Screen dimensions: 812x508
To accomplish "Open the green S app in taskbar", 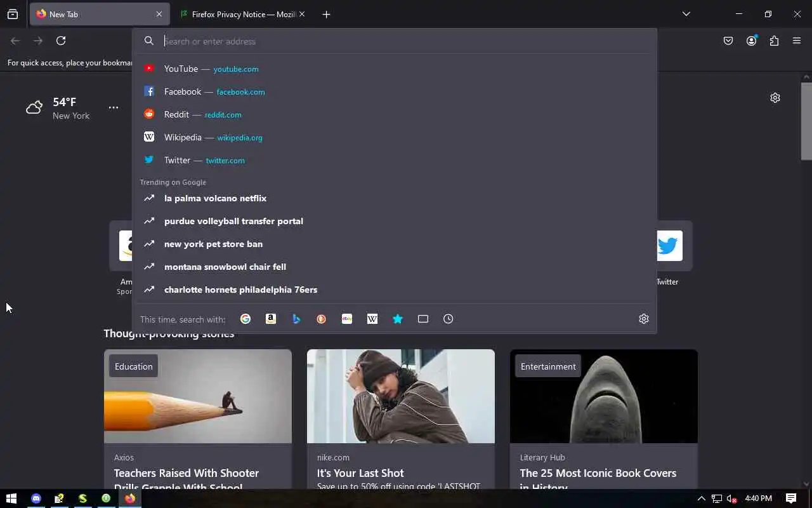I will [82, 498].
